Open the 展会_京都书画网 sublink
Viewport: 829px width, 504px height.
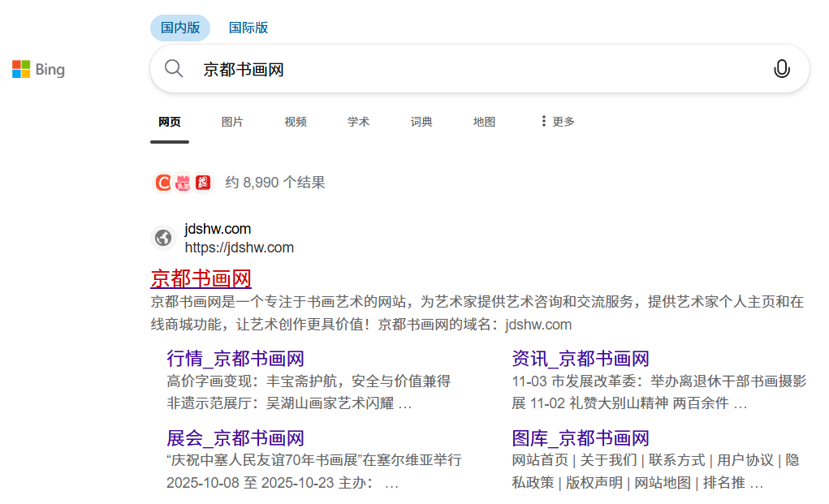tap(235, 438)
